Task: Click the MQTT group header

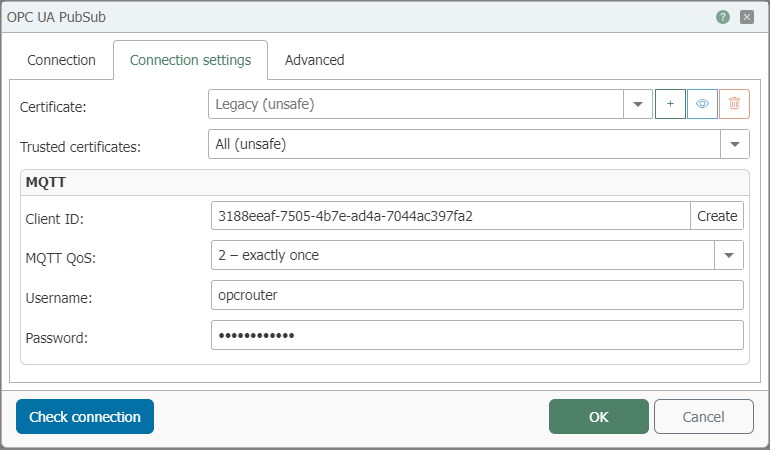Action: tap(385, 182)
